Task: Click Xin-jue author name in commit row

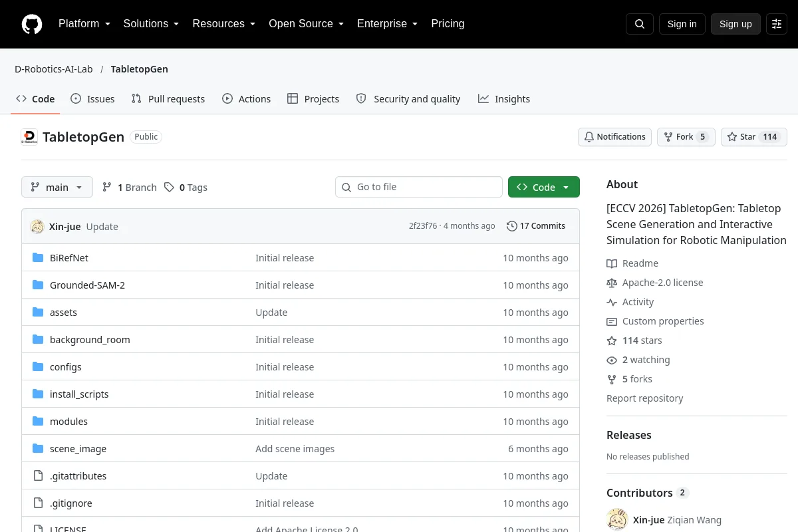Action: (65, 227)
